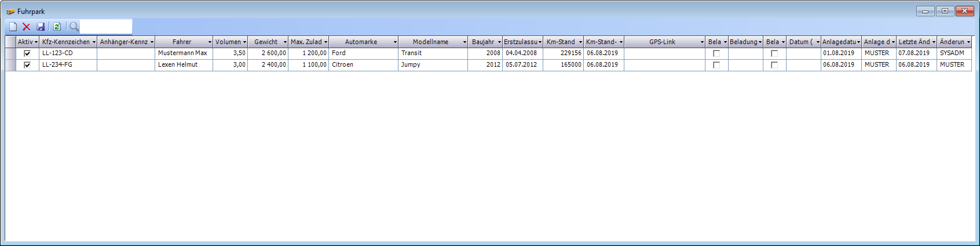
Task: Click inside the toolbar search field
Action: pos(106,27)
